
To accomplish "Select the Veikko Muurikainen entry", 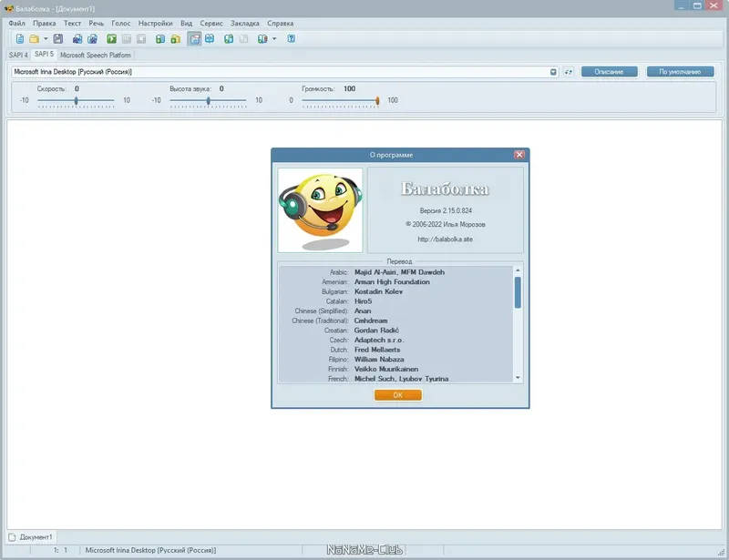I will pos(386,370).
